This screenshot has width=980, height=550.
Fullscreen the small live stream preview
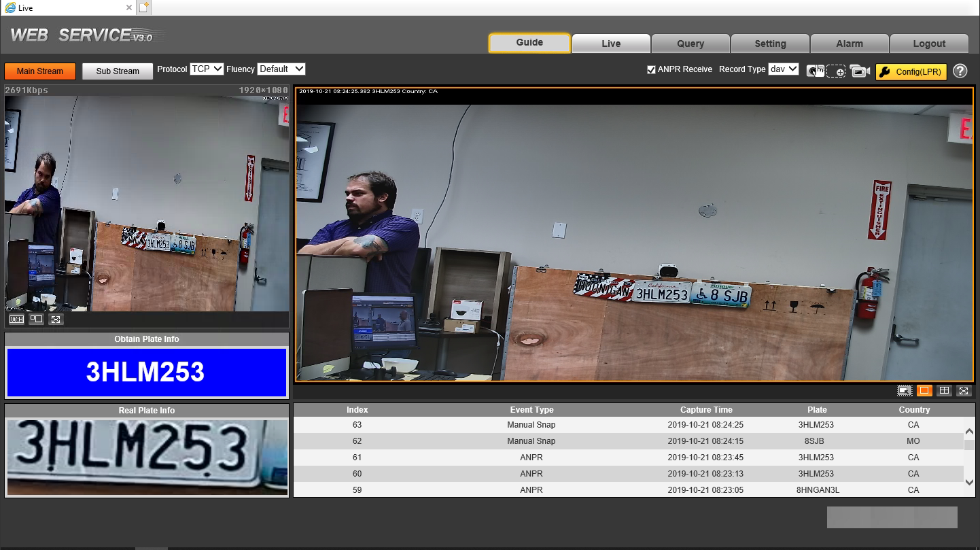tap(56, 319)
